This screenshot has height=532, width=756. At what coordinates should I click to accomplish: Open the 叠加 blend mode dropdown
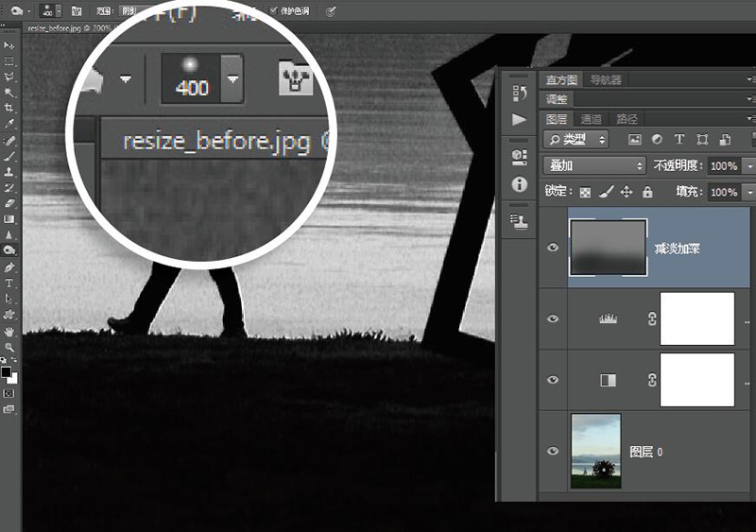coord(594,165)
